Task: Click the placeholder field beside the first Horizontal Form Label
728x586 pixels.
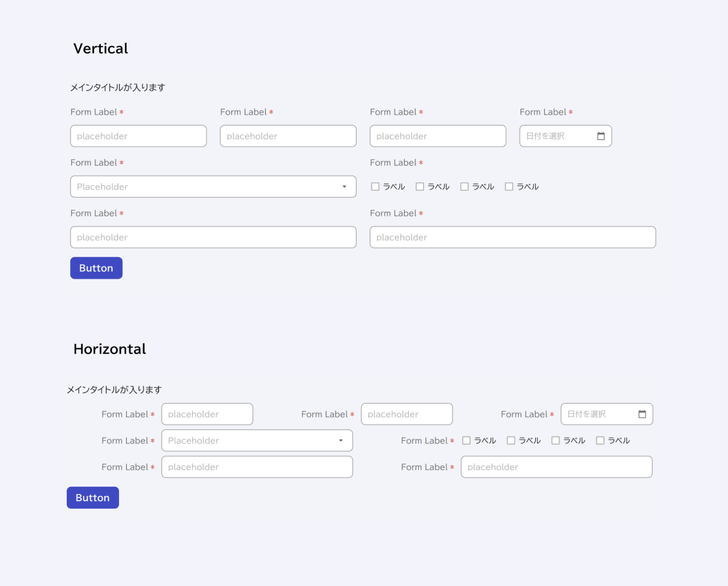Action: 207,414
